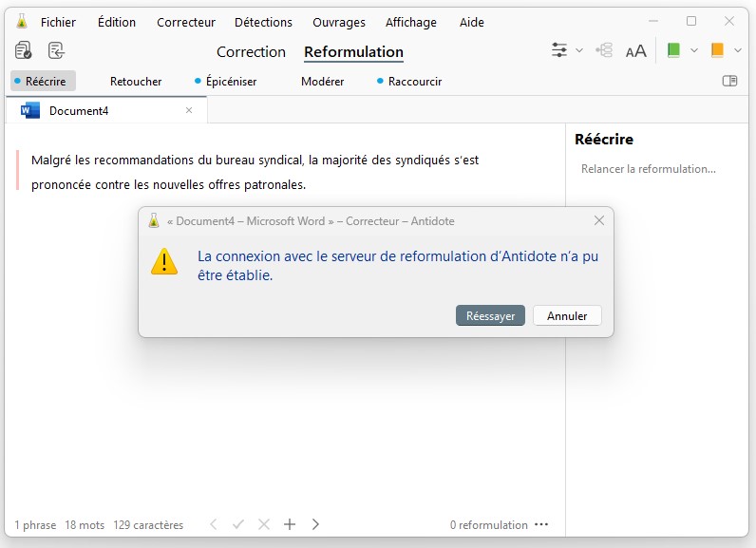Close the connection error dialog
This screenshot has width=756, height=548.
[x=599, y=220]
